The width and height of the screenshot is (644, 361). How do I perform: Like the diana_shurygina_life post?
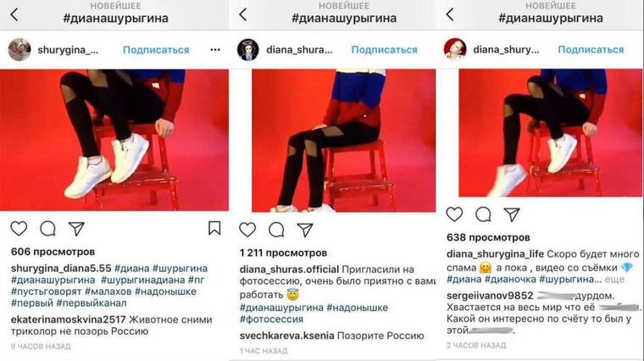[x=454, y=214]
